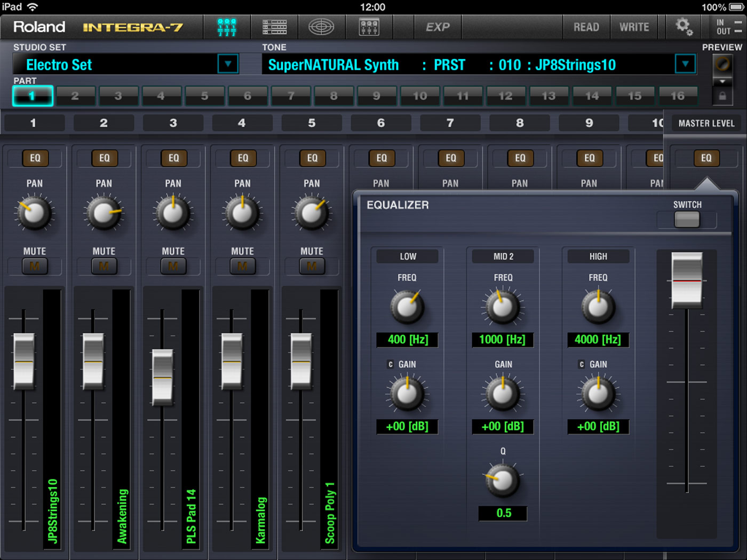This screenshot has height=560, width=747.
Task: Open the studio set list view icon
Action: point(275,27)
